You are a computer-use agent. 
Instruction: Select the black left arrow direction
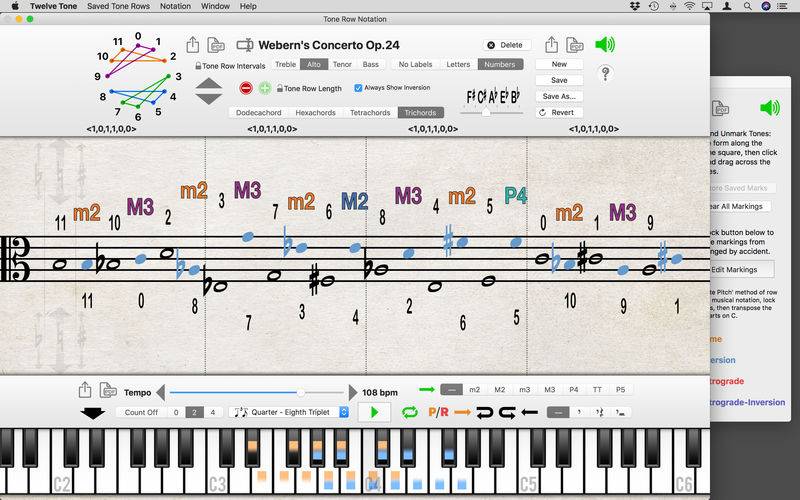530,412
